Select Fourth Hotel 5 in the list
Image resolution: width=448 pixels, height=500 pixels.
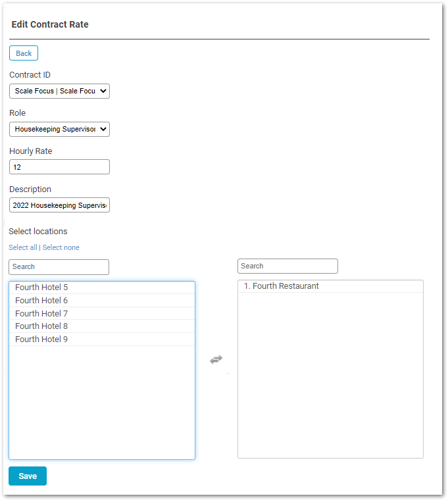[x=41, y=287]
